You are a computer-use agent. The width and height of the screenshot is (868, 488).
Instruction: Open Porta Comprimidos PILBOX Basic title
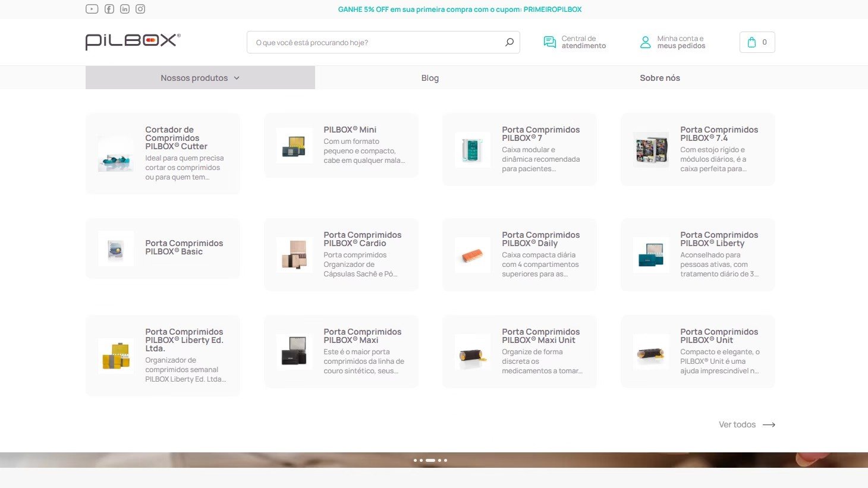click(x=184, y=247)
